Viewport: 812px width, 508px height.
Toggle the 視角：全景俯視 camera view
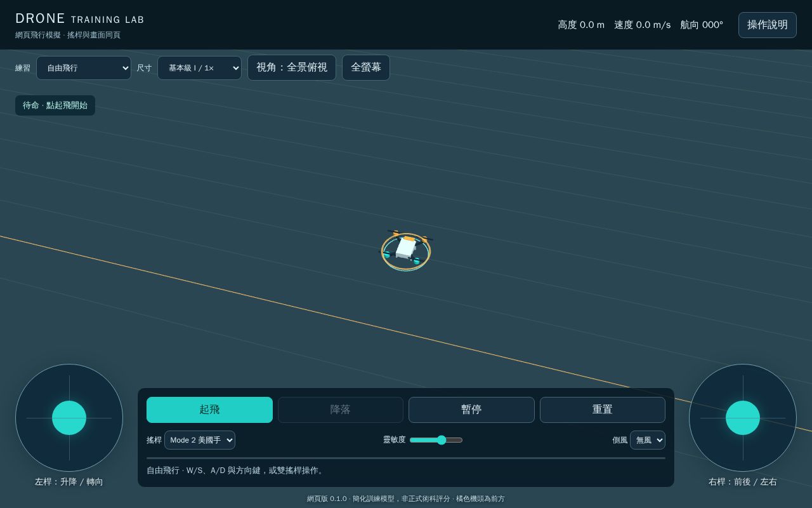[x=292, y=67]
